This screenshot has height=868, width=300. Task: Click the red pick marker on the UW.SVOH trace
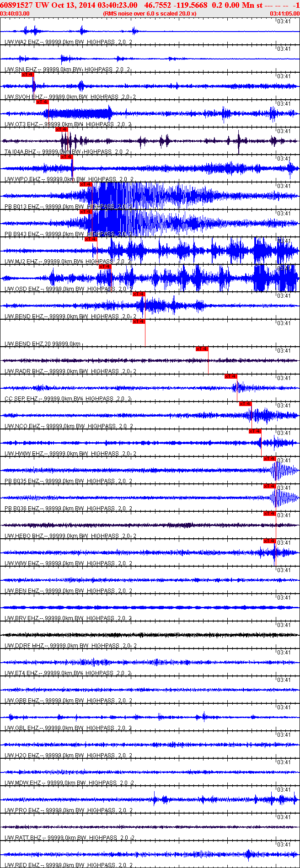point(27,75)
